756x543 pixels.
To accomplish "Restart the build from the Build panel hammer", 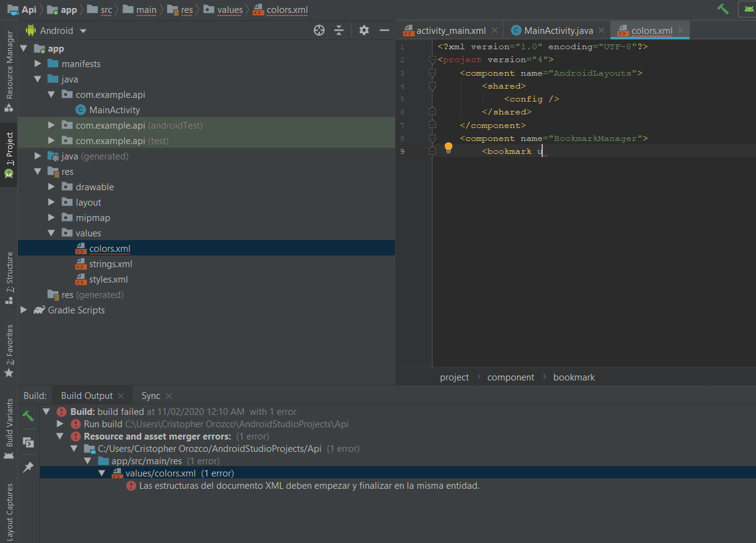I will (28, 416).
